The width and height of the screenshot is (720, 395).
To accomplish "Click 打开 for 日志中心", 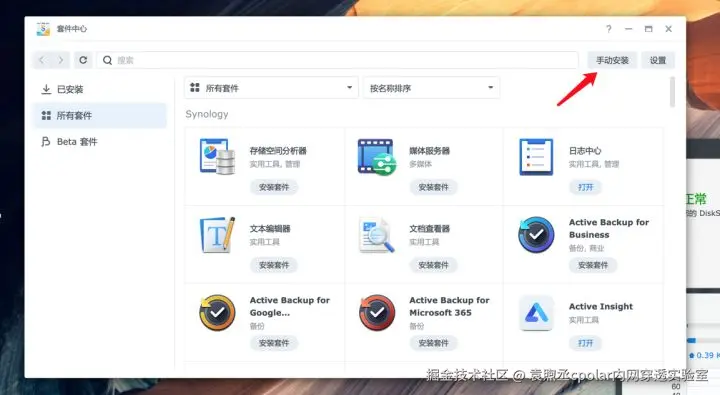I will point(585,187).
